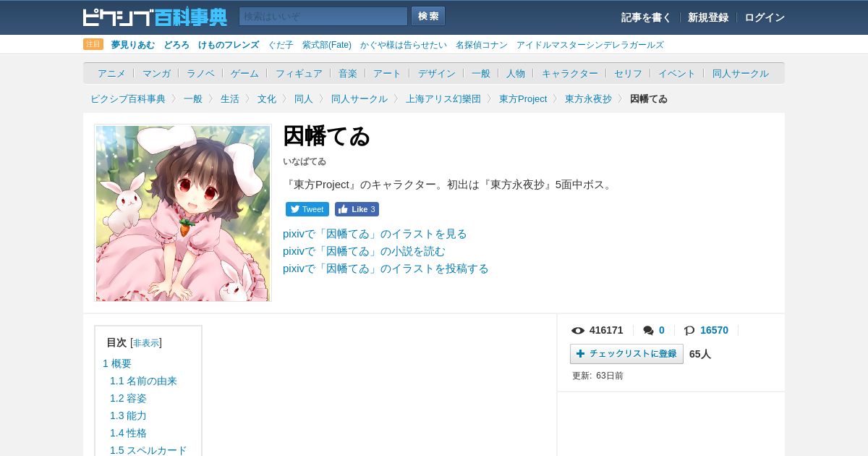Open pixivで「因幡てゐ」のイラストを投稿する link

386,269
